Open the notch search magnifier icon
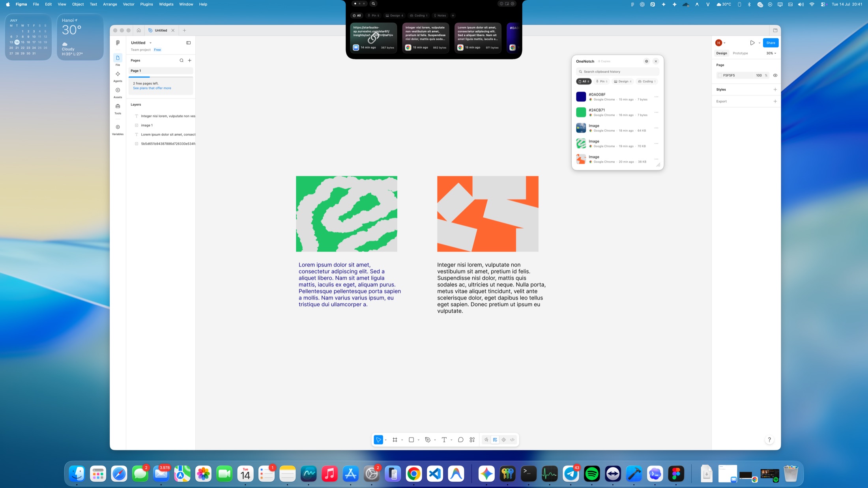This screenshot has width=868, height=488. pos(373,4)
